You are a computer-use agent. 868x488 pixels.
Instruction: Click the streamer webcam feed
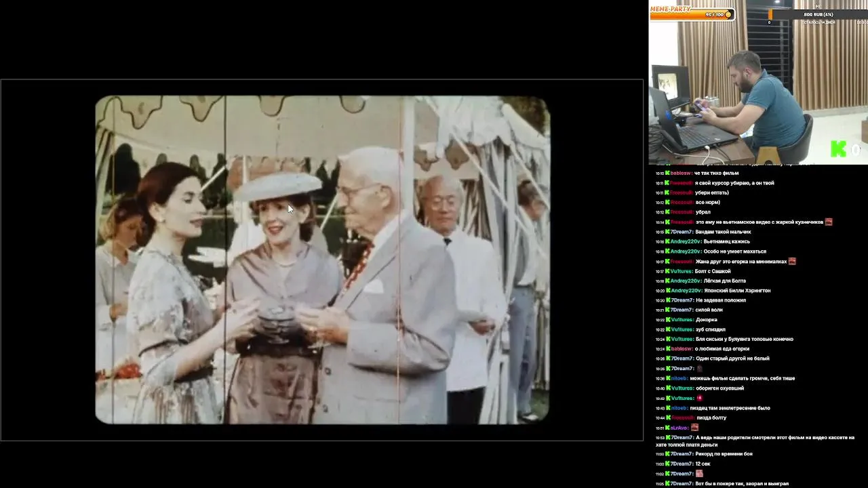click(x=758, y=82)
